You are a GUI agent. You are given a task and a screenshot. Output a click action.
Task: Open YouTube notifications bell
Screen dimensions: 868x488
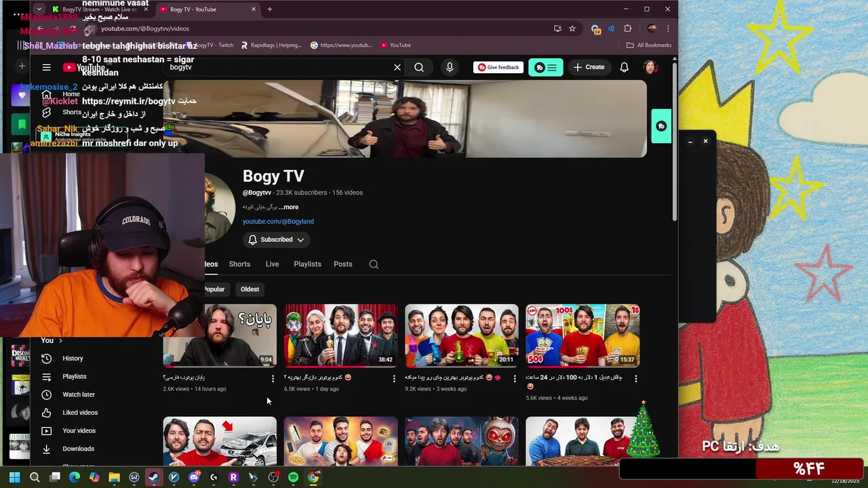point(624,67)
